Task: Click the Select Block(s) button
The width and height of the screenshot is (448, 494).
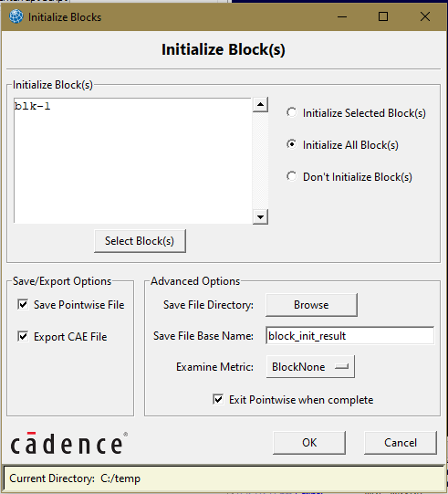Action: (140, 241)
